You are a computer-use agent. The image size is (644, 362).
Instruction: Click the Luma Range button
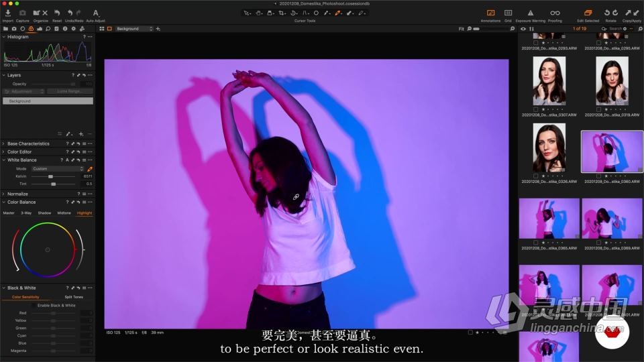pos(70,91)
